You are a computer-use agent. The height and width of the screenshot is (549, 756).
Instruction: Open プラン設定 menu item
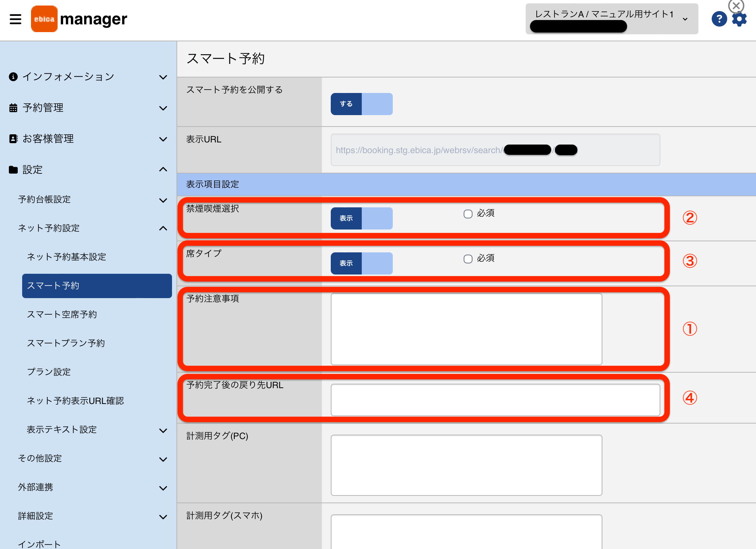[x=49, y=372]
